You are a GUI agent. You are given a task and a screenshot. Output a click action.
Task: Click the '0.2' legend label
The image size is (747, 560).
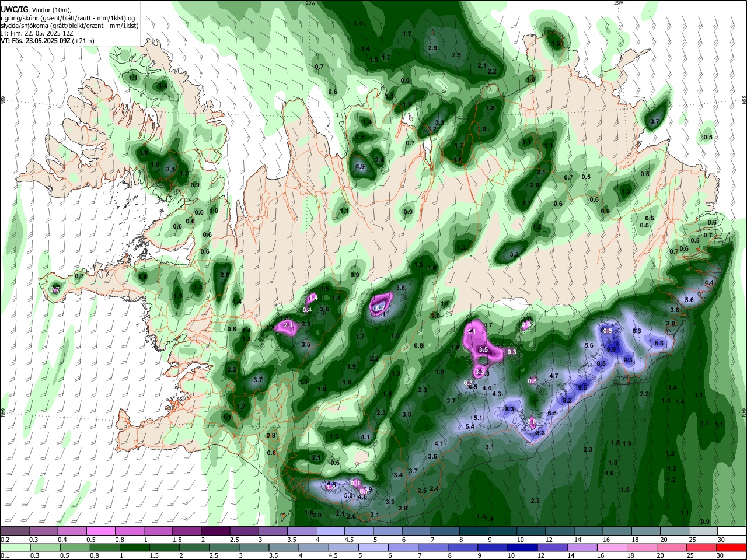pyautogui.click(x=4, y=540)
